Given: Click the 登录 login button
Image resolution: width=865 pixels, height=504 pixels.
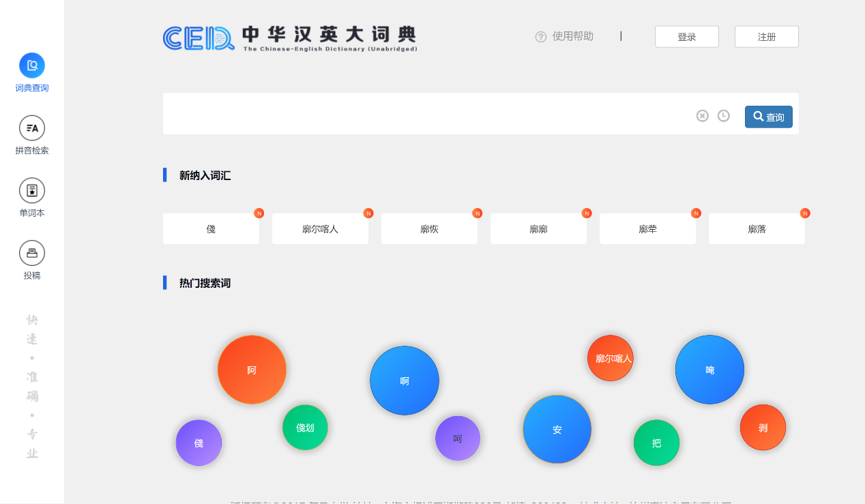Looking at the screenshot, I should [686, 37].
